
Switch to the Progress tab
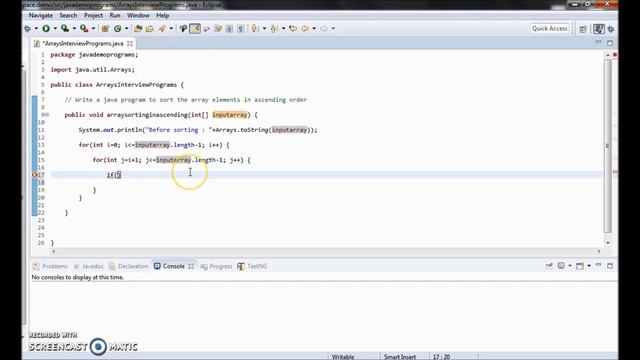(x=216, y=266)
